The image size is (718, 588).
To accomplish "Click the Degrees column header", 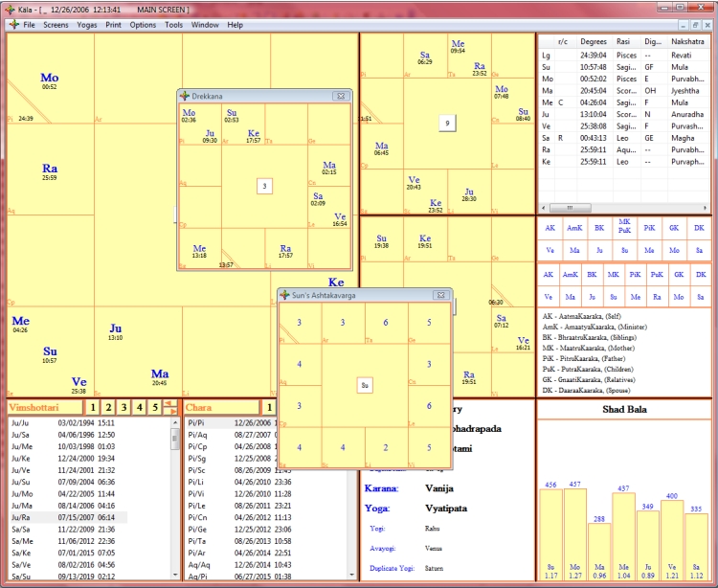I will 594,42.
